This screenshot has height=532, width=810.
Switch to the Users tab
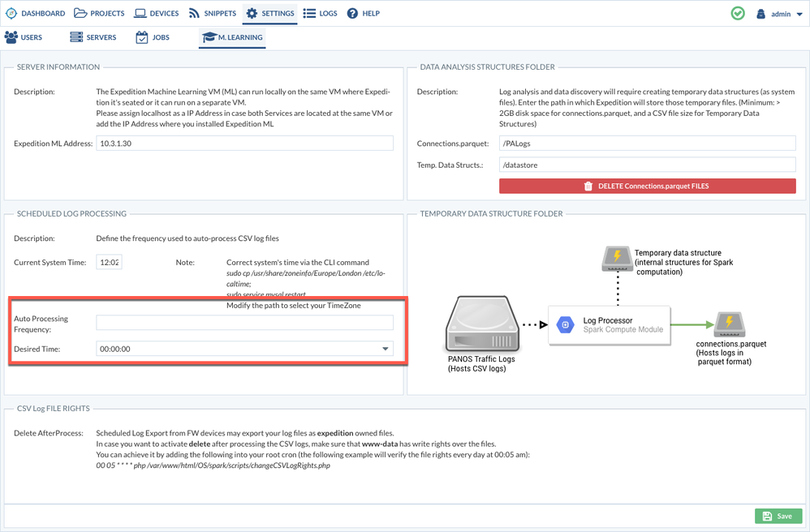click(x=24, y=37)
